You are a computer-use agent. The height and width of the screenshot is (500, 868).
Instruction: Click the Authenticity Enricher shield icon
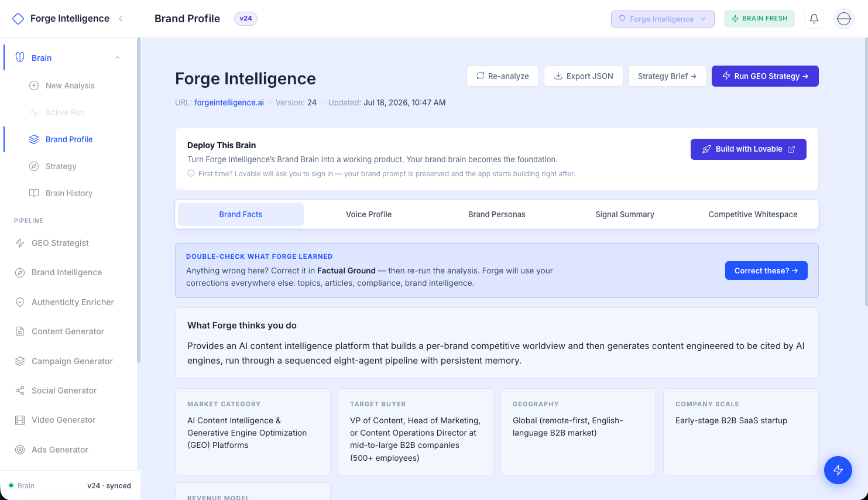(20, 302)
